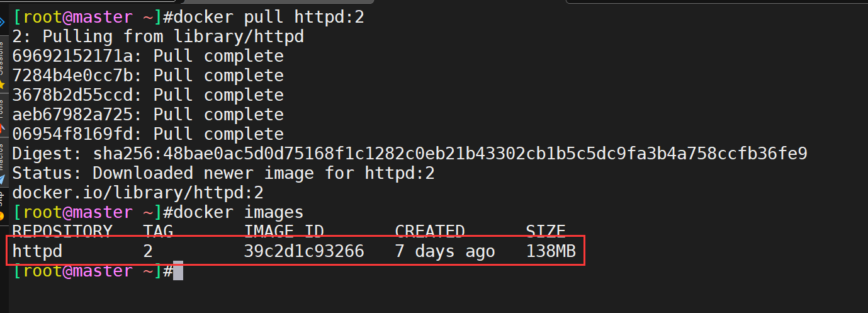Click the terminal cursor at last prompt
This screenshot has width=868, height=313.
point(178,271)
